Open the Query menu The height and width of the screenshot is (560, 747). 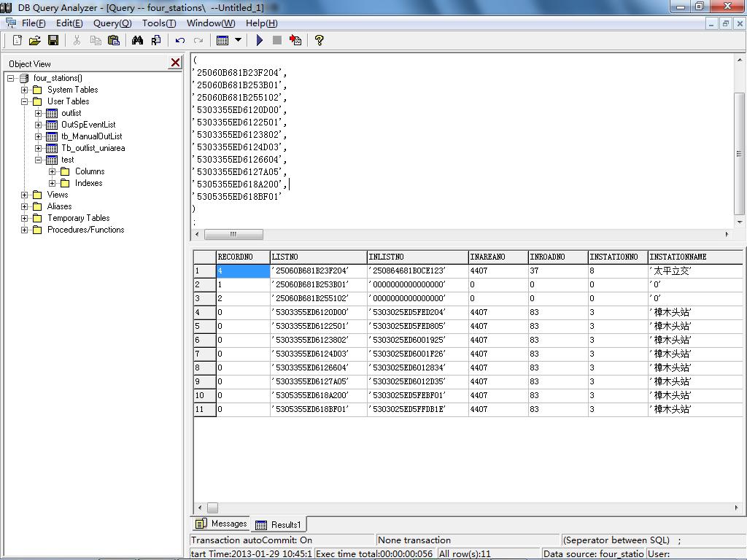pos(112,23)
